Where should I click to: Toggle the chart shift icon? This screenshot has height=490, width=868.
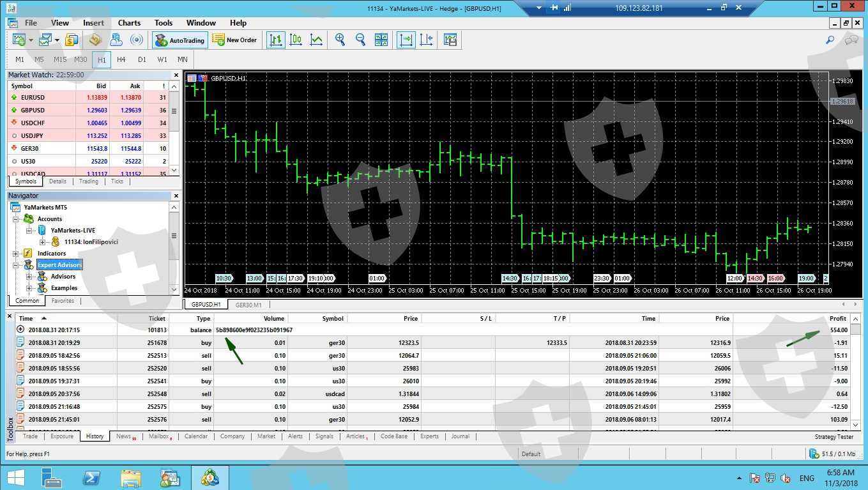pyautogui.click(x=426, y=40)
